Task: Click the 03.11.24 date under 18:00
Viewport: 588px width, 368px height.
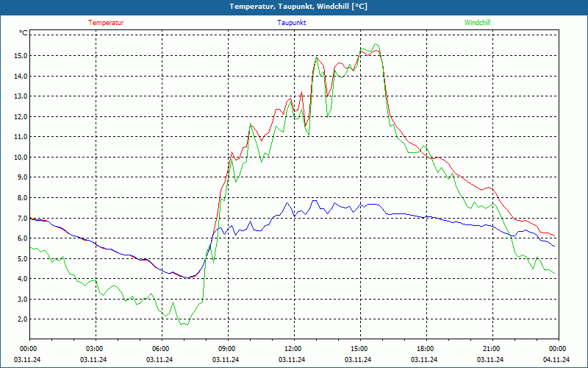Action: [424, 359]
